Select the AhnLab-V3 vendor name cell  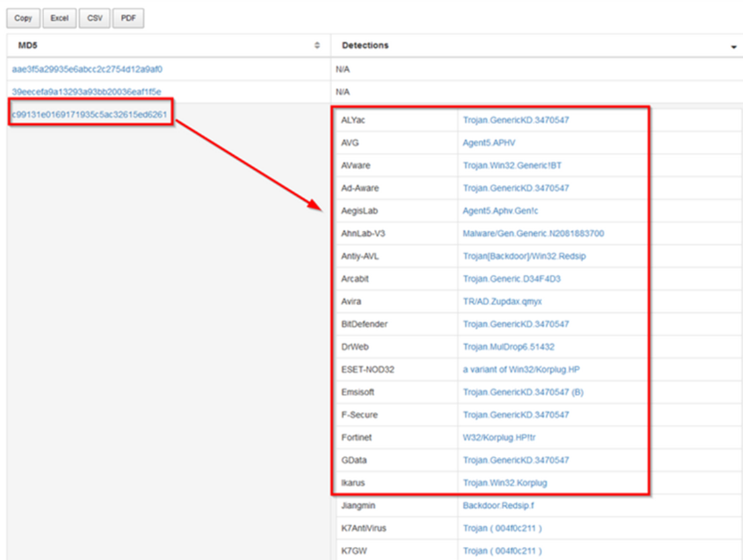tap(397, 234)
